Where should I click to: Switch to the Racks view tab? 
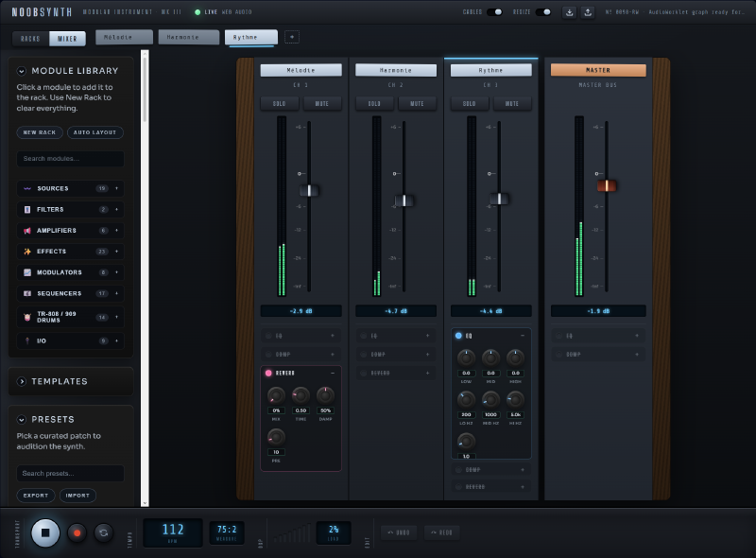coord(31,39)
